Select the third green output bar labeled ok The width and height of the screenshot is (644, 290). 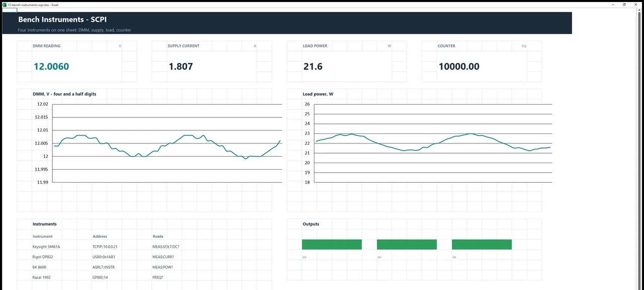pos(481,244)
